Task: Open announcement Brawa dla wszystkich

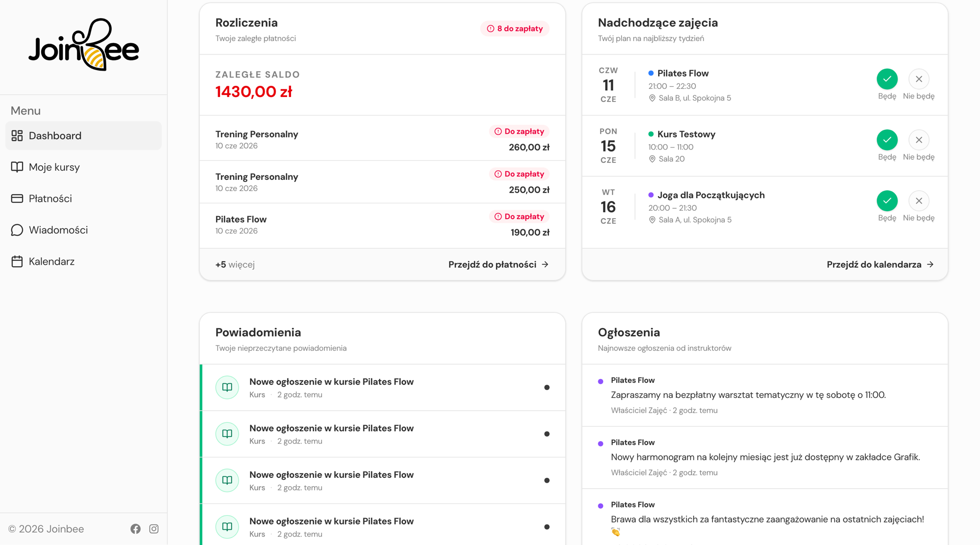Action: tap(765, 518)
